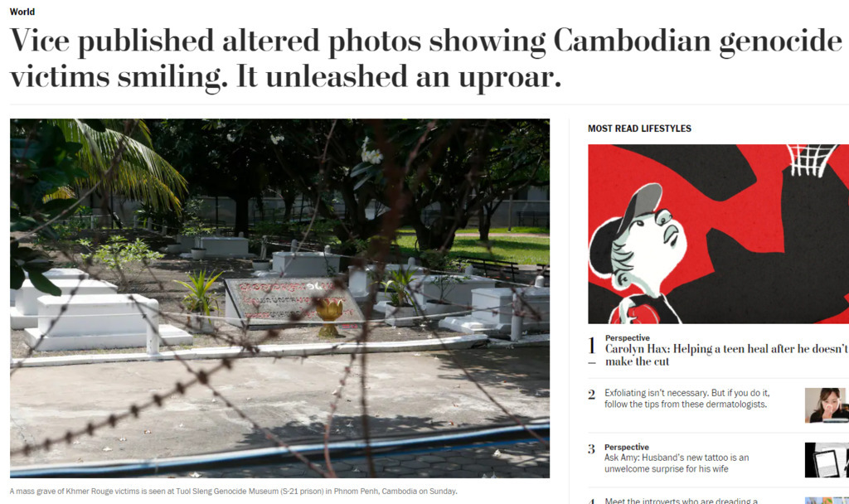849x504 pixels.
Task: Open the World section link
Action: click(22, 12)
